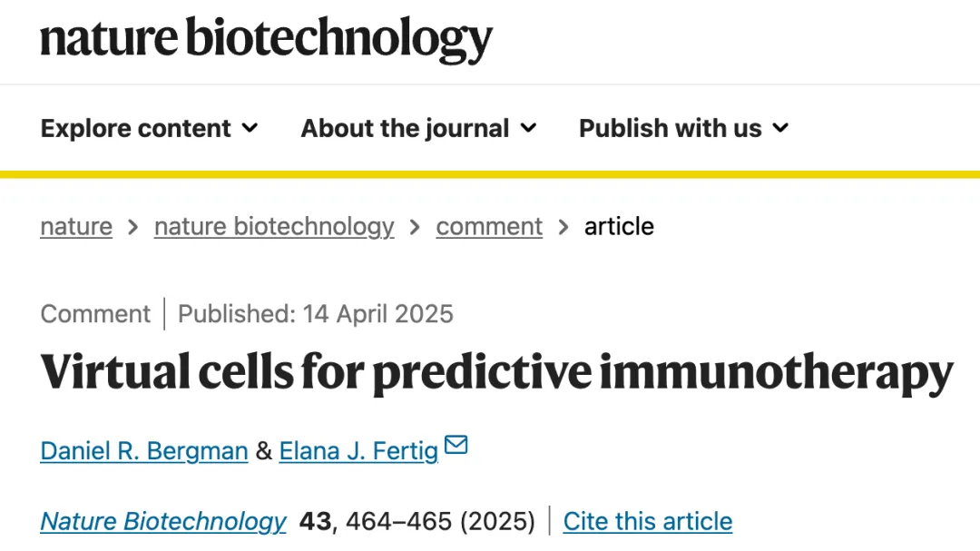Open author Elana J. Fertig's details

click(x=358, y=451)
